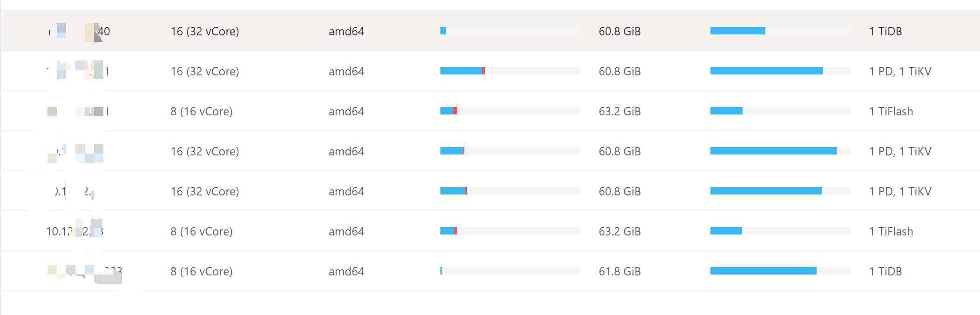This screenshot has width=980, height=315.
Task: Click the memory usage bar in the highlighted top row
Action: pyautogui.click(x=780, y=31)
